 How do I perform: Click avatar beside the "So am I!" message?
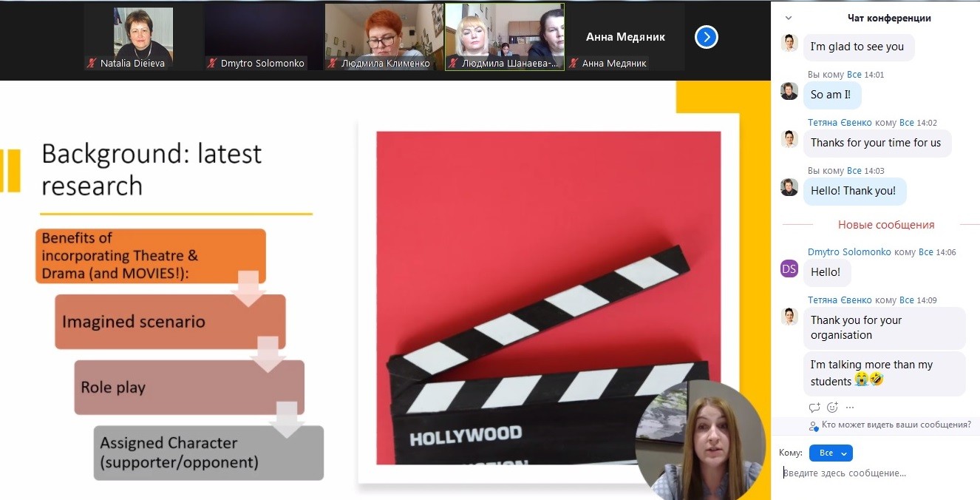(x=789, y=91)
